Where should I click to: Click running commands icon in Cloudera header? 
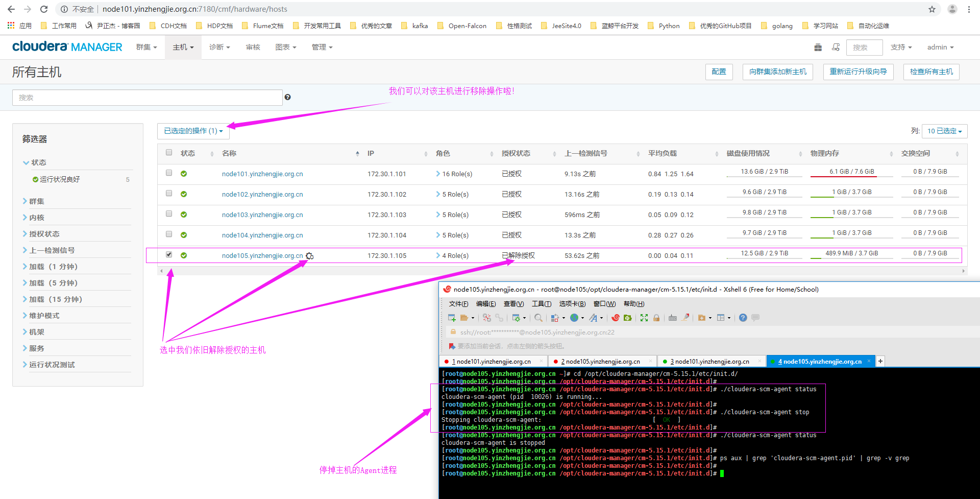pos(836,47)
